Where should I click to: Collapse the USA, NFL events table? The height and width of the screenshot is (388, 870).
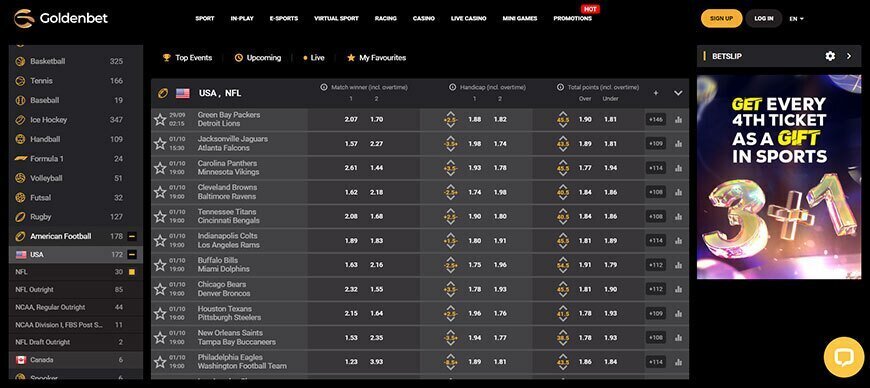pyautogui.click(x=678, y=93)
